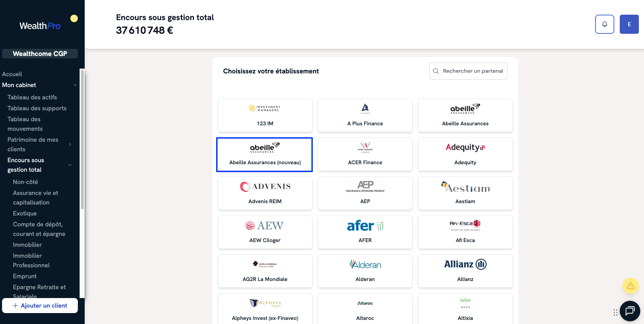Expand Patrimoine de mes clients submenu
This screenshot has height=324, width=644.
point(70,144)
